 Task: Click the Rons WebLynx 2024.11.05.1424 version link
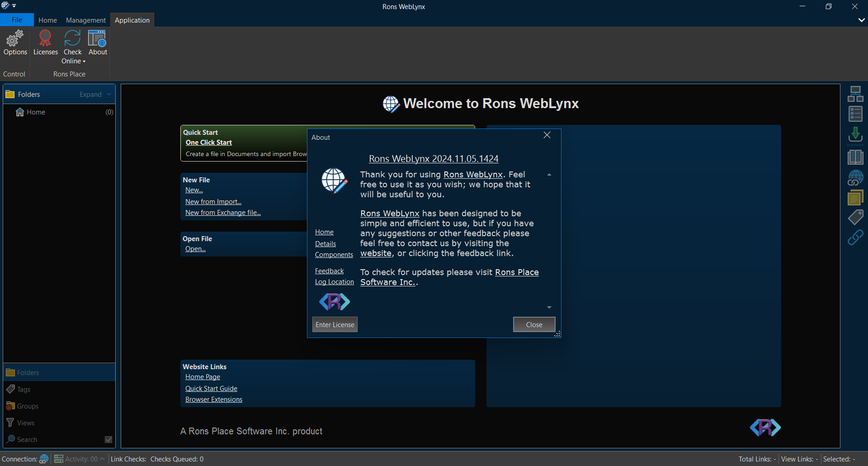click(x=434, y=159)
